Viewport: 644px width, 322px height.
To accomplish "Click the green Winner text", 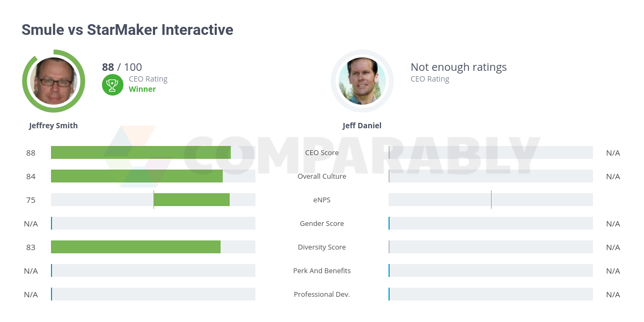I will 142,89.
